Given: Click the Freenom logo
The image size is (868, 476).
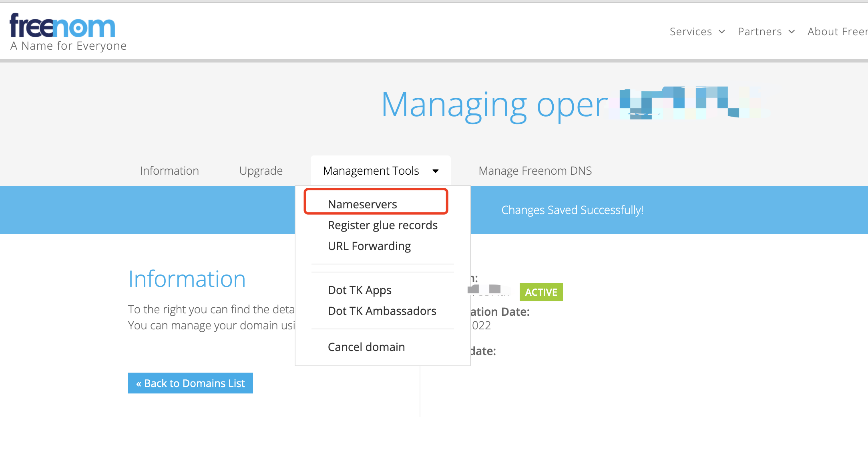Looking at the screenshot, I should (63, 26).
